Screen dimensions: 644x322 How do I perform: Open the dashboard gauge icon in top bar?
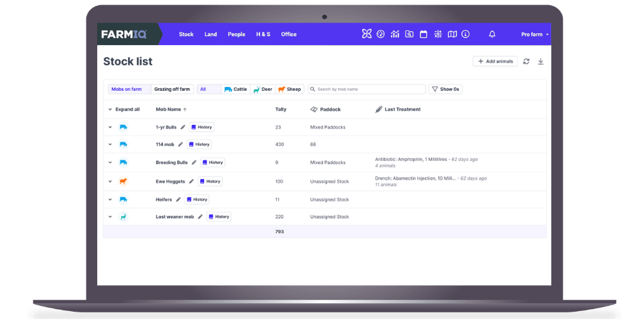point(381,34)
